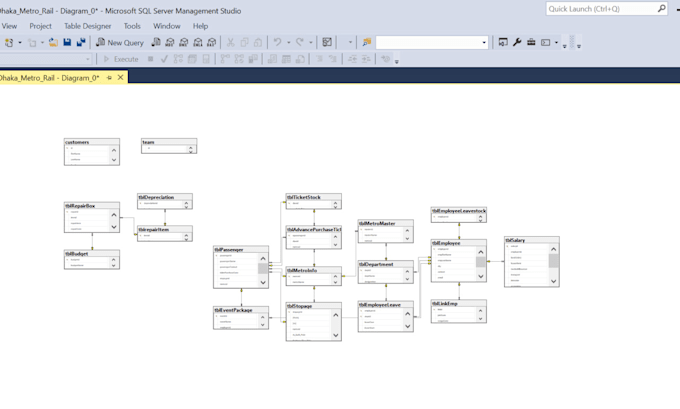The image size is (680, 409).
Task: Select the tblBudget table header
Action: coord(92,253)
